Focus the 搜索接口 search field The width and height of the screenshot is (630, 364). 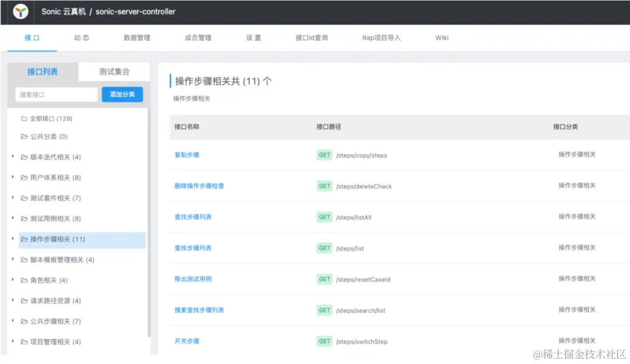[56, 95]
